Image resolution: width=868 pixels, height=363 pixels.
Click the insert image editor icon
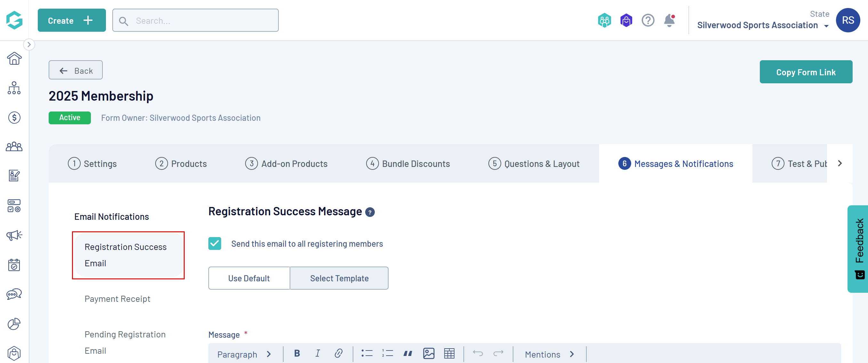[429, 353]
